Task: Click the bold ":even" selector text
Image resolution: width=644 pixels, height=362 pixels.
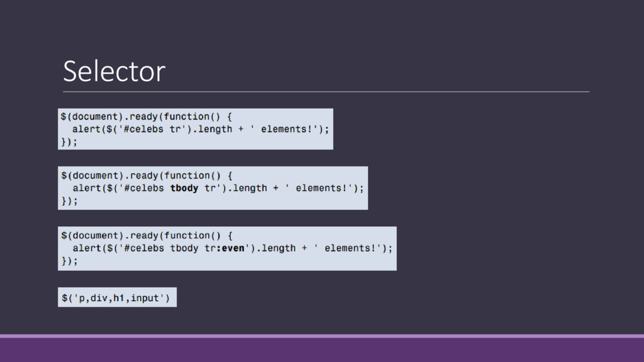Action: pos(227,248)
